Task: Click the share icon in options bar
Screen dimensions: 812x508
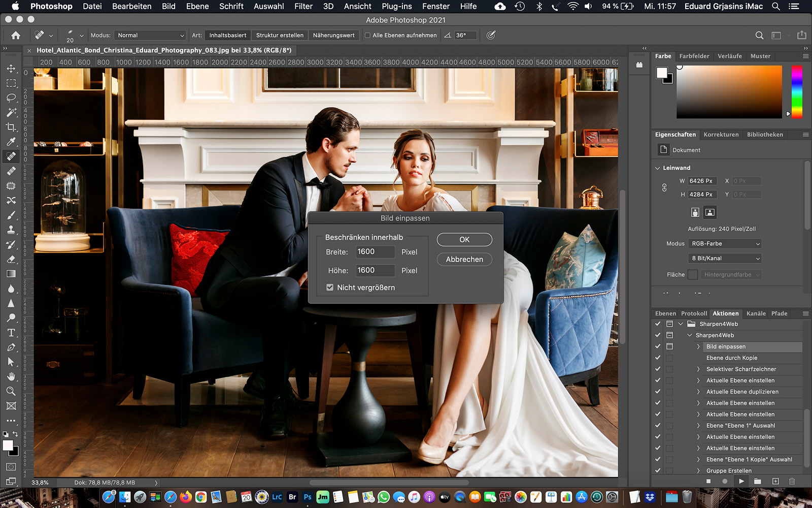Action: (801, 35)
